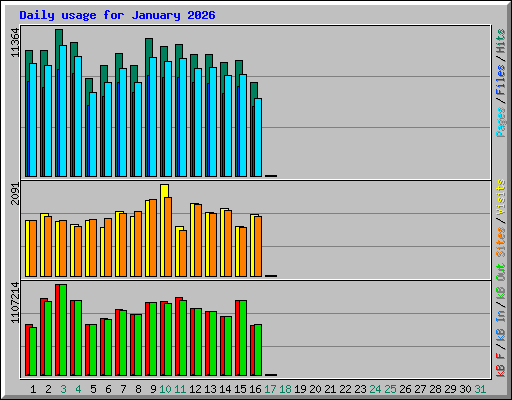
Task: Click day 27 on the x-axis
Action: (x=420, y=389)
